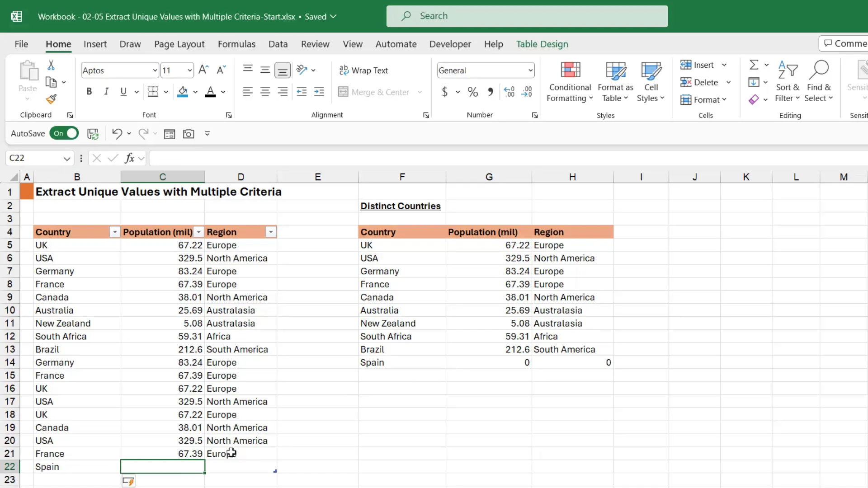The height and width of the screenshot is (488, 868).
Task: Open Developer tab
Action: tap(450, 44)
